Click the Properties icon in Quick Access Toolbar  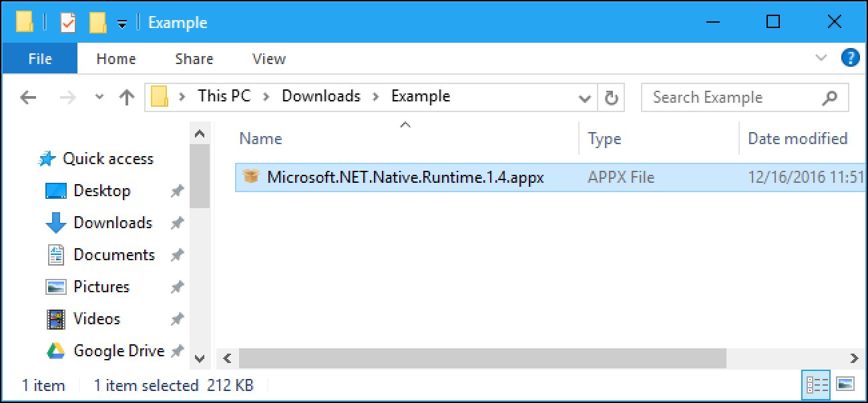pyautogui.click(x=68, y=23)
